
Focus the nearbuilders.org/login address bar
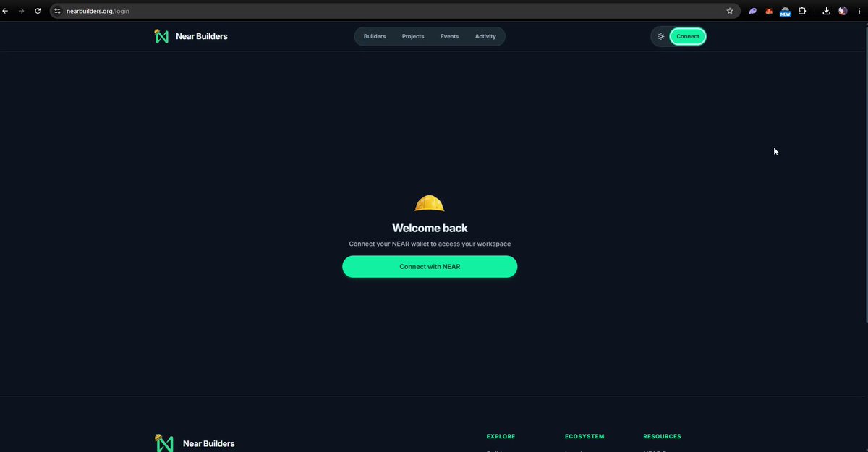tap(394, 11)
